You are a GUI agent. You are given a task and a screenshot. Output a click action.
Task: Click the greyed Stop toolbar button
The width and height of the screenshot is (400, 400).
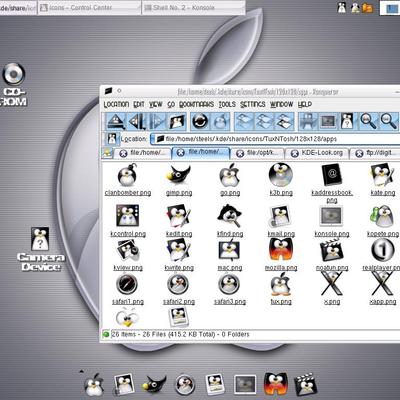click(220, 121)
